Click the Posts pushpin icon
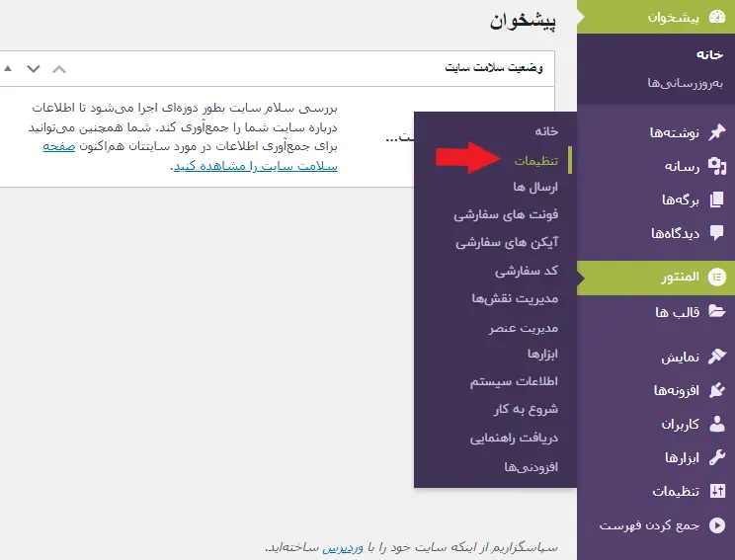This screenshot has height=560, width=735. 716,132
